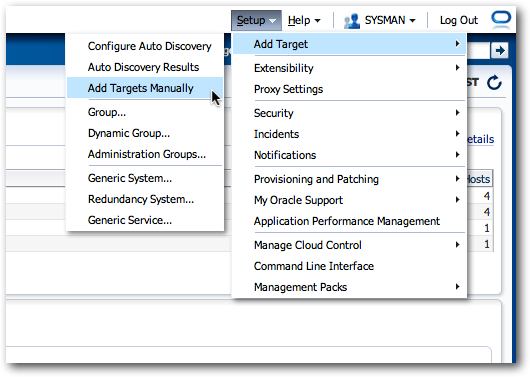Viewport: 530px width, 377px height.
Task: Choose Command Line Interface
Action: [350, 266]
